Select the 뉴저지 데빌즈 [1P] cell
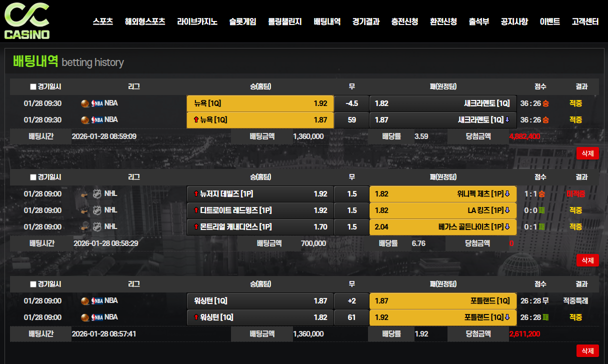Viewport: 608px width, 364px height. tap(260, 194)
